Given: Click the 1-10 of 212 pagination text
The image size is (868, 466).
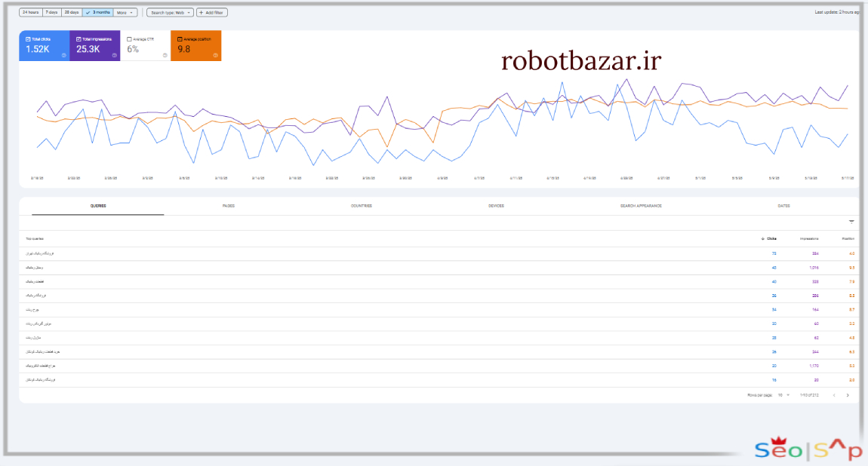Looking at the screenshot, I should click(x=809, y=395).
